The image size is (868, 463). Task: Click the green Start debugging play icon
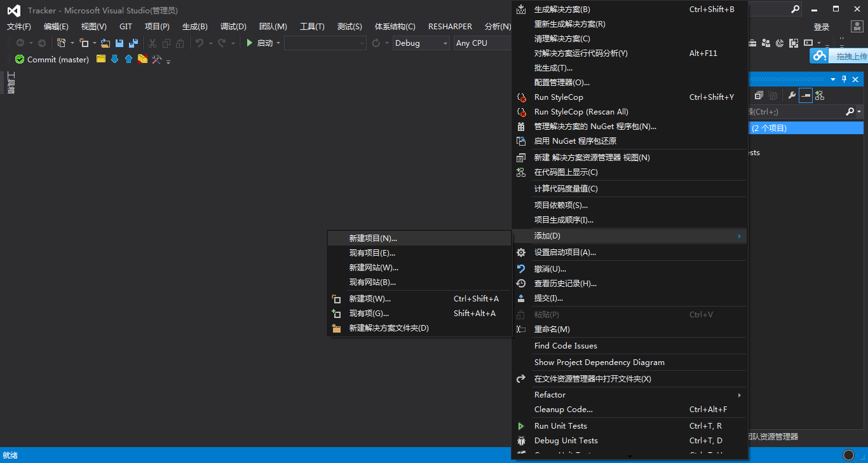tap(250, 43)
